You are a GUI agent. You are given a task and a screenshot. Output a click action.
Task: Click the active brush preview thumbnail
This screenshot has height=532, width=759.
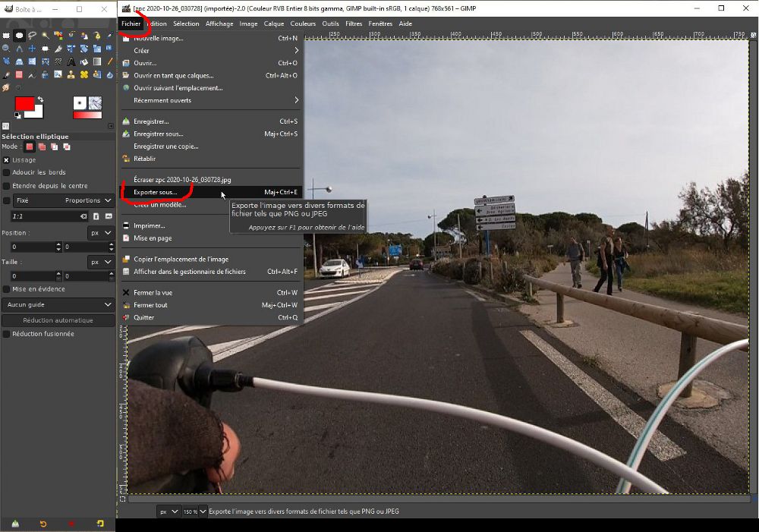(80, 102)
